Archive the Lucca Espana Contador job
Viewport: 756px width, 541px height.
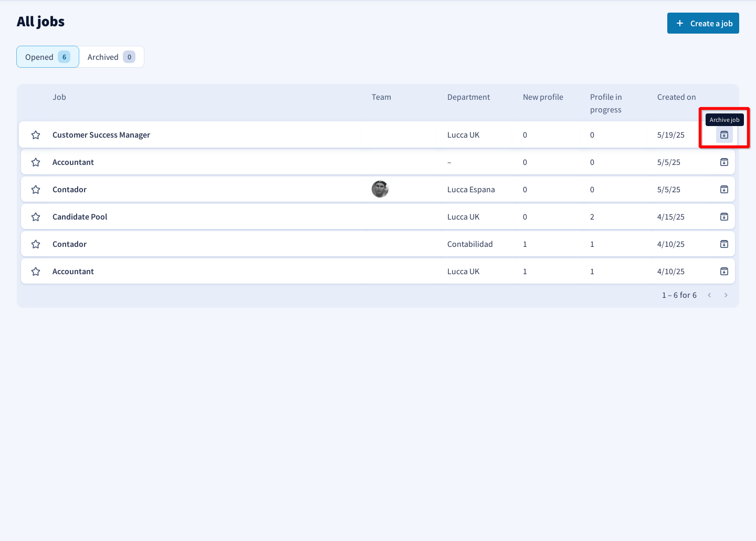pyautogui.click(x=724, y=190)
